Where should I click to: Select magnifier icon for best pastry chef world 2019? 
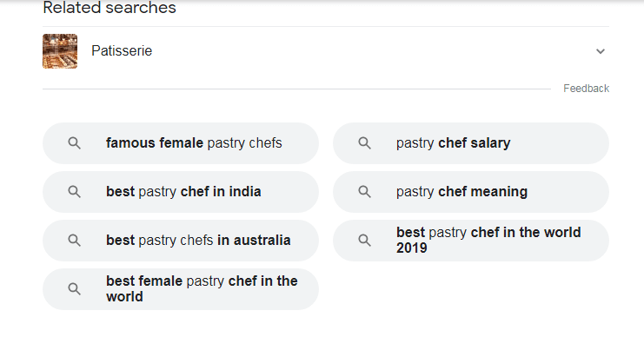pos(365,240)
